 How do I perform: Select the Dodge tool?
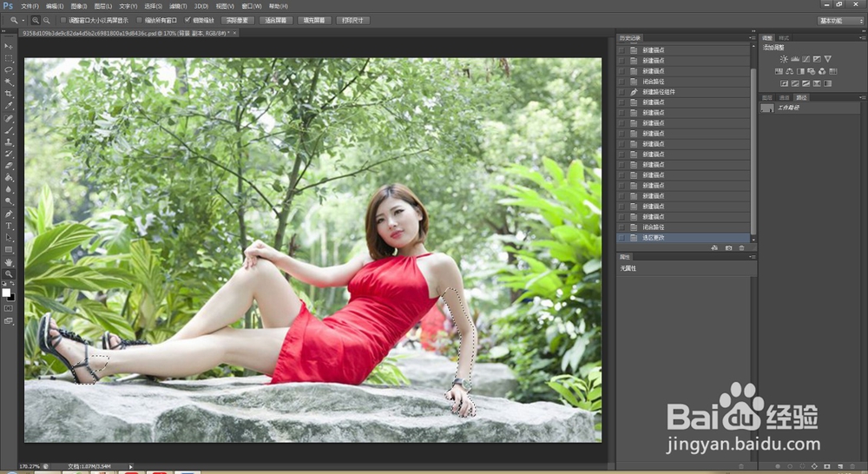tap(9, 201)
